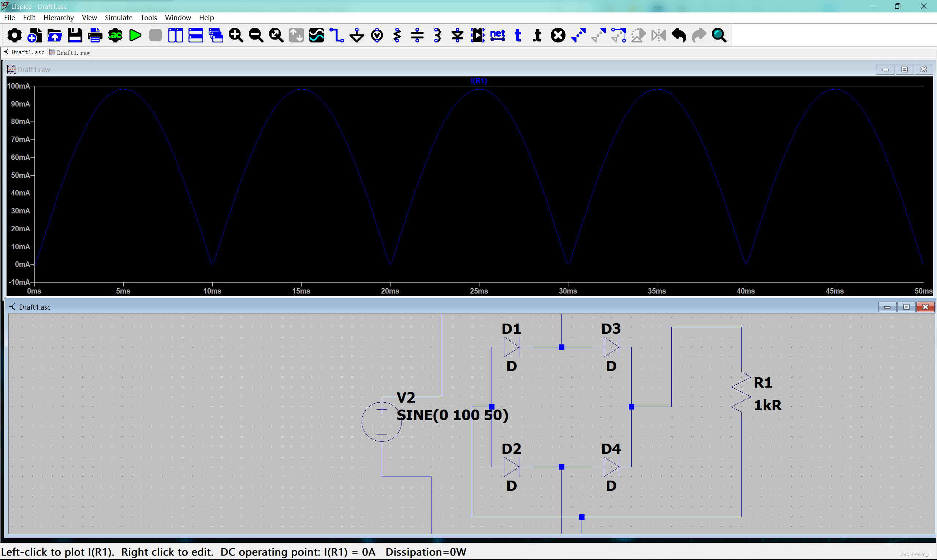Maximize the Draft1.raw waveform window
Screen dimensions: 937x560
coord(904,70)
